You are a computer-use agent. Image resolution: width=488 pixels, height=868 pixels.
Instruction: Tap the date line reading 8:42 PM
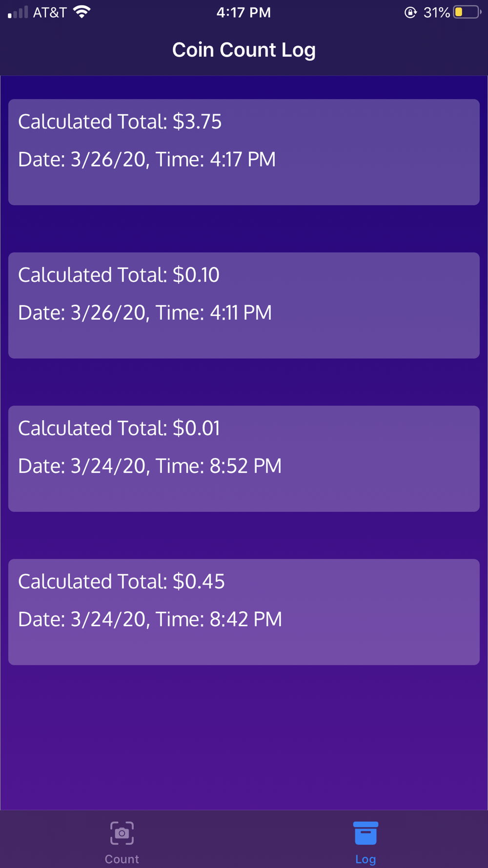pos(150,619)
